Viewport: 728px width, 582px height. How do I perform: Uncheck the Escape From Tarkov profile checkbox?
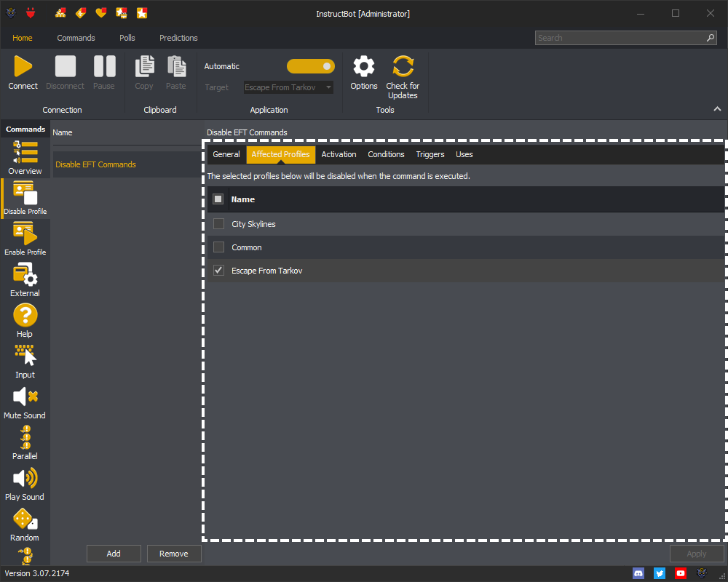point(218,270)
